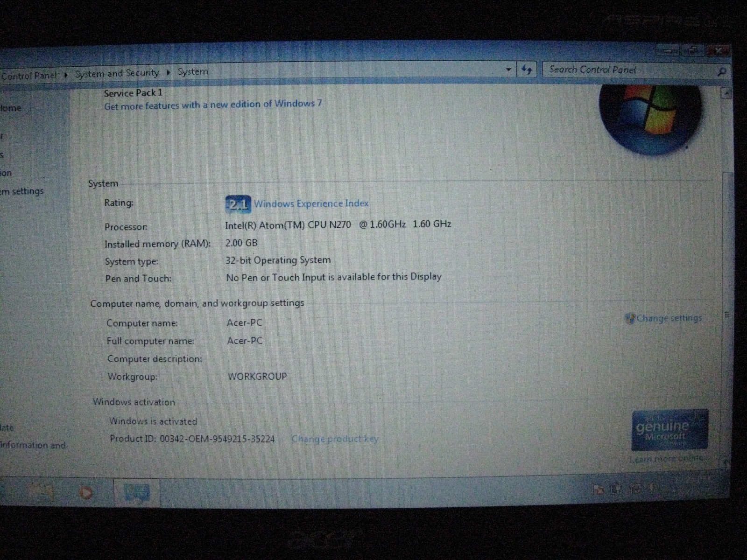Image resolution: width=747 pixels, height=560 pixels.
Task: Open address bar history dropdown arrow
Action: click(x=508, y=70)
